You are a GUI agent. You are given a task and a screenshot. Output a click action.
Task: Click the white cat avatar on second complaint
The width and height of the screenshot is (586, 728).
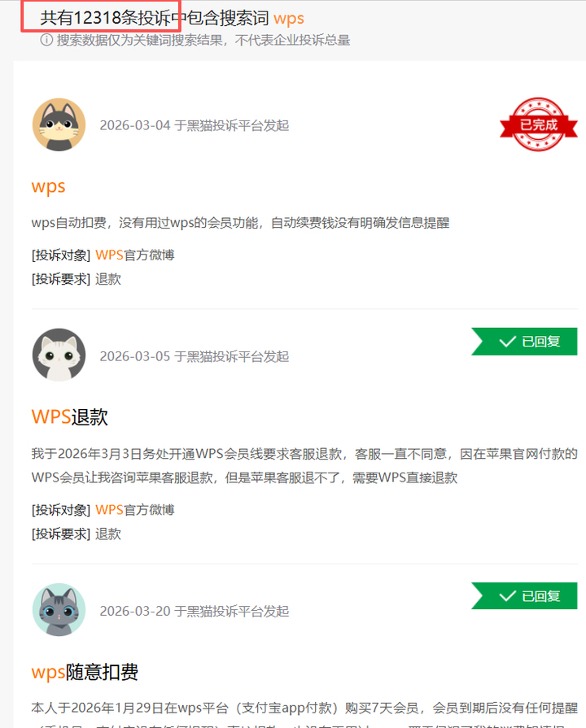point(59,355)
